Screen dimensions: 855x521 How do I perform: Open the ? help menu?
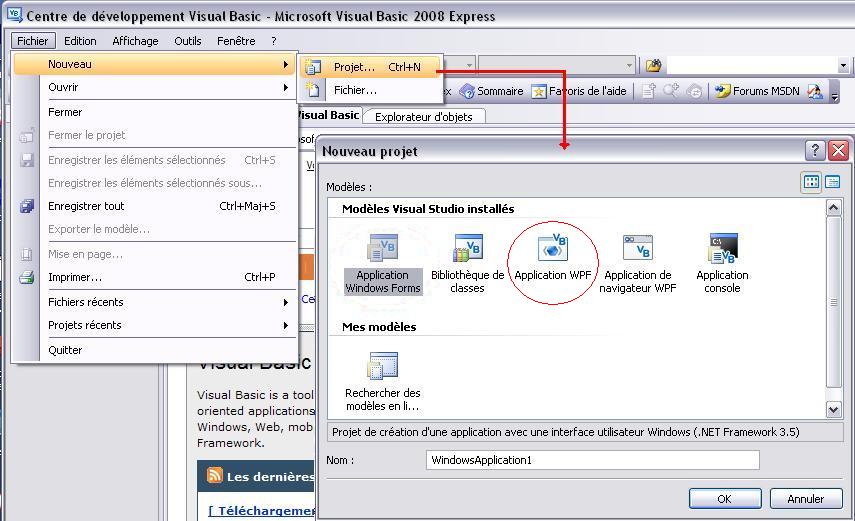coord(274,41)
